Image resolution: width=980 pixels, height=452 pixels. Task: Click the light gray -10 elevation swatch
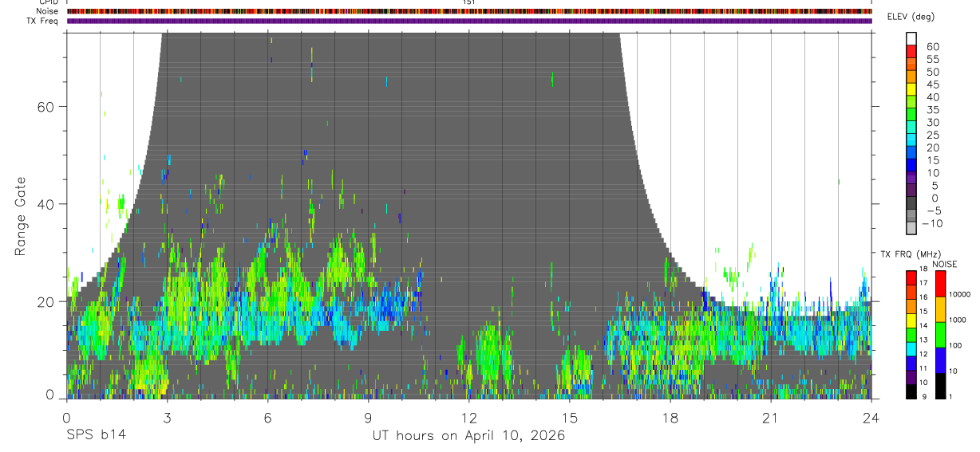(911, 228)
